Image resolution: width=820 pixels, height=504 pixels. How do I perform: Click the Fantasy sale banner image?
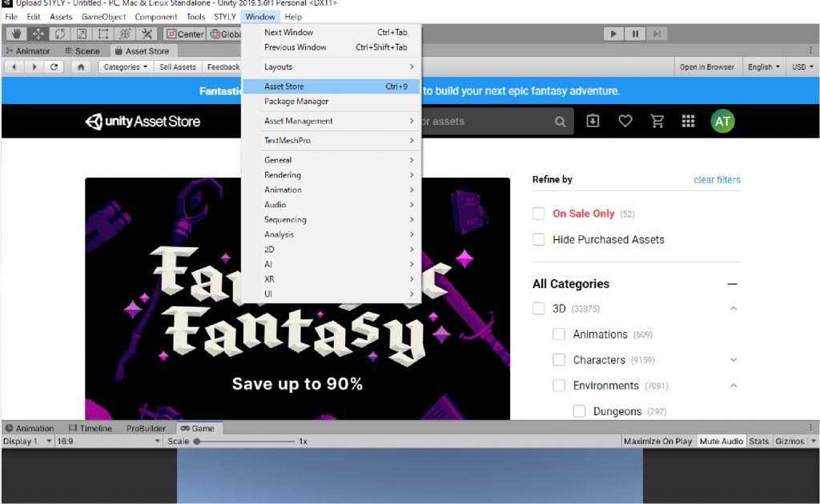pyautogui.click(x=297, y=298)
